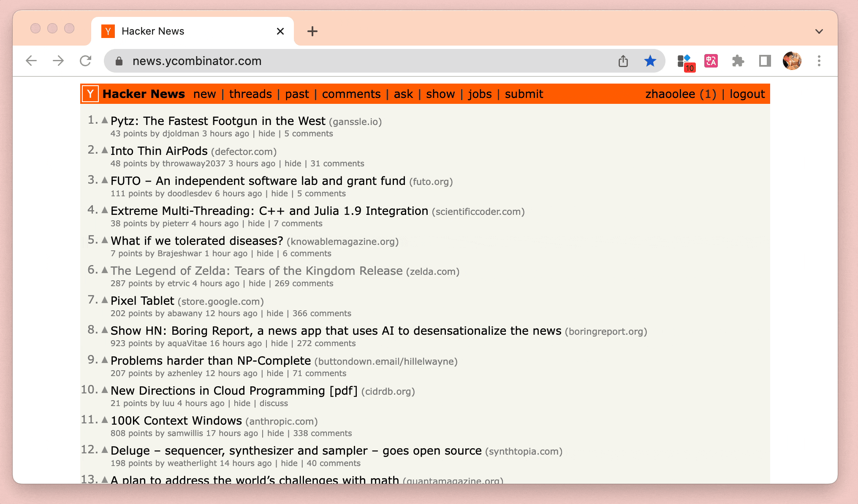This screenshot has width=858, height=504.
Task: Open the jobs nav link
Action: click(x=480, y=94)
